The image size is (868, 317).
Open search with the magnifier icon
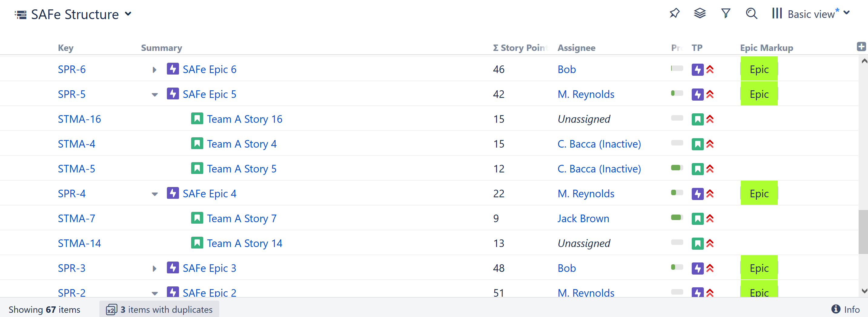pos(751,14)
